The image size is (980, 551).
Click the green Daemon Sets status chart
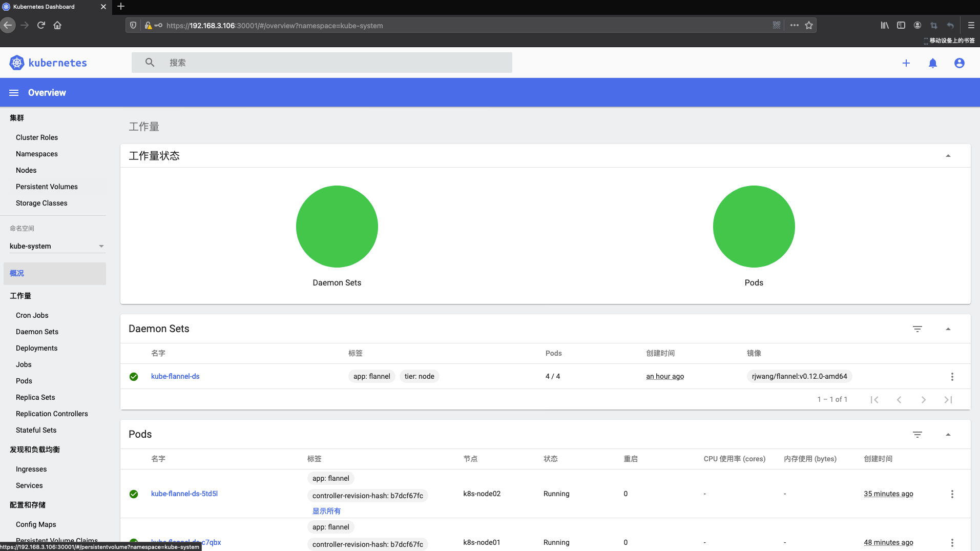pos(337,227)
